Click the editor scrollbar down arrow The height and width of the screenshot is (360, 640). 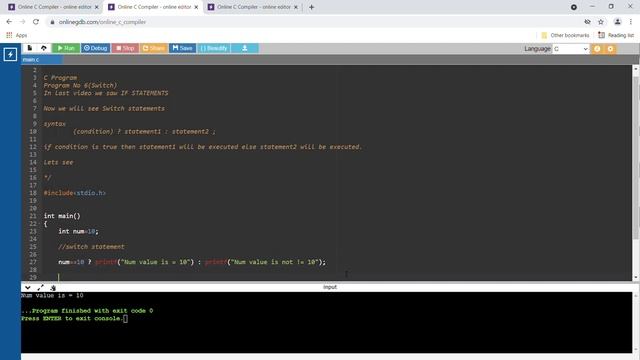[636, 277]
